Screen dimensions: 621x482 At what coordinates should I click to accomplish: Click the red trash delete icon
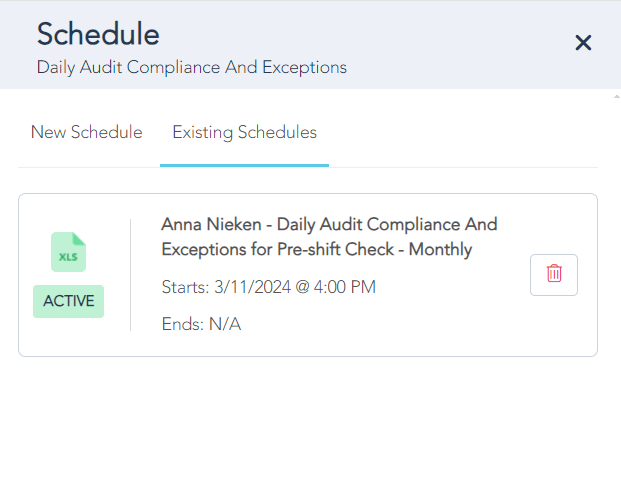point(554,274)
